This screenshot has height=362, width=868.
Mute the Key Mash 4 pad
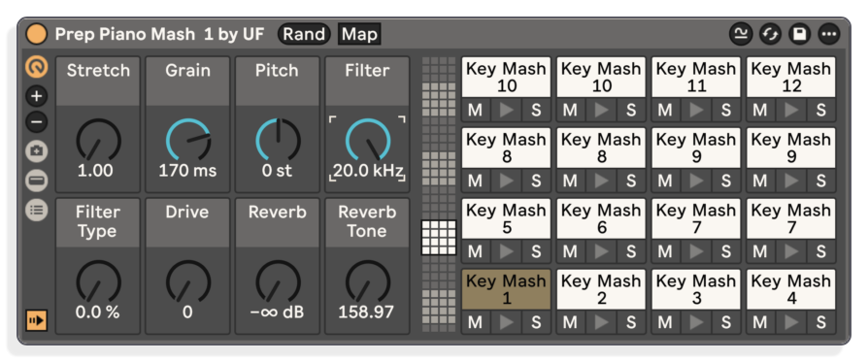[x=761, y=322]
